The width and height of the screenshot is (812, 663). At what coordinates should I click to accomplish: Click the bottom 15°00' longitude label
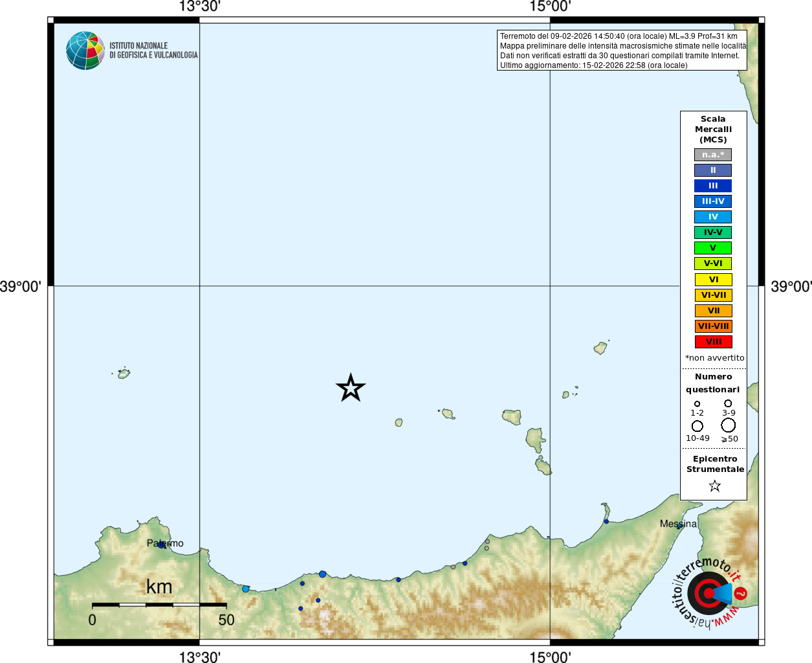click(x=550, y=657)
